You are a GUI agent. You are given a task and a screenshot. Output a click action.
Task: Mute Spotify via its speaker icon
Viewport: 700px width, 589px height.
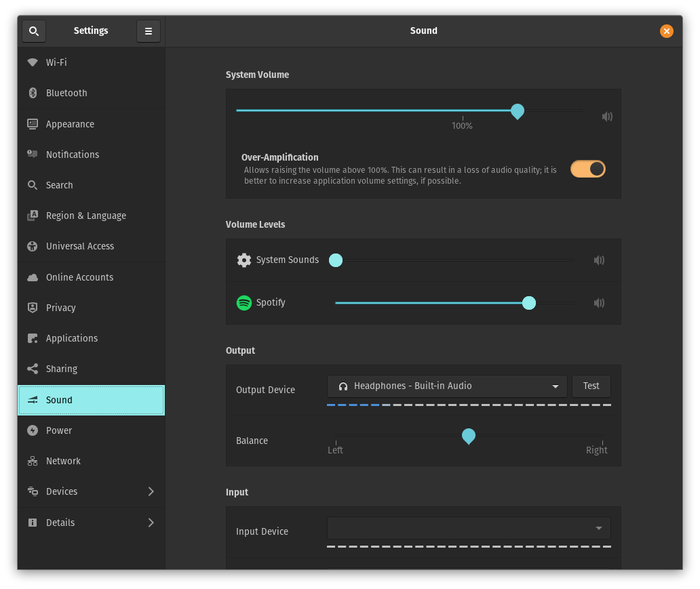(599, 303)
